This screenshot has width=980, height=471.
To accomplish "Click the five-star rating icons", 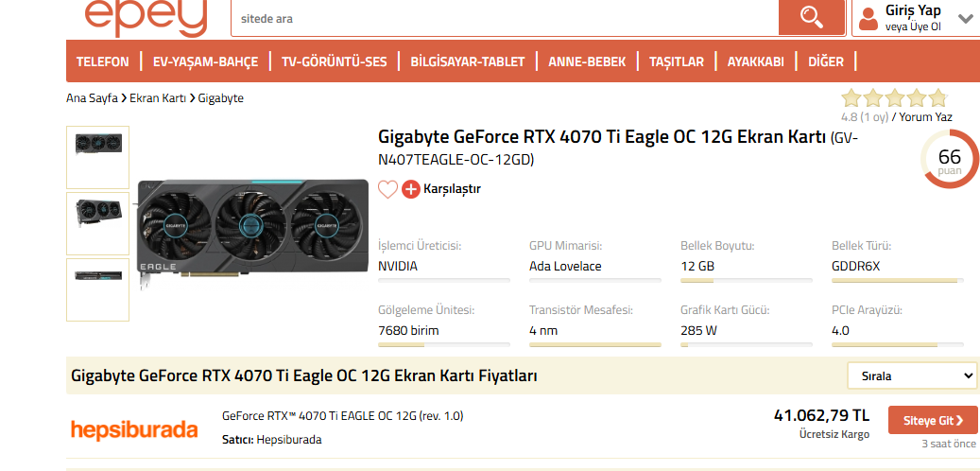I will pos(893,98).
